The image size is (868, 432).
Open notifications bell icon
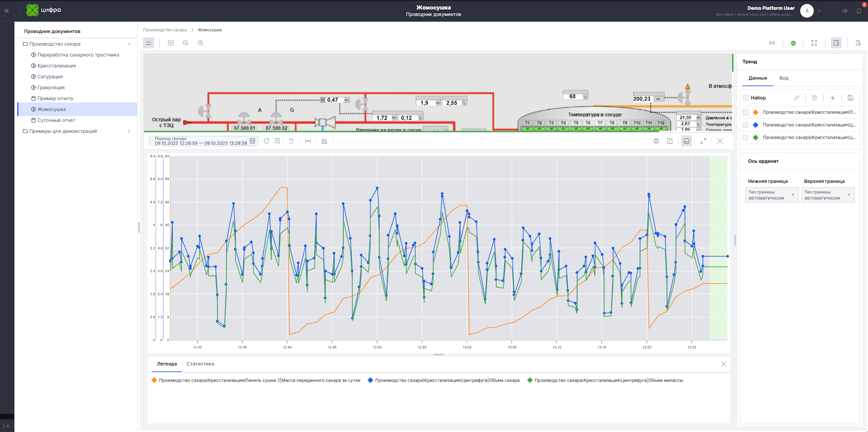click(859, 11)
